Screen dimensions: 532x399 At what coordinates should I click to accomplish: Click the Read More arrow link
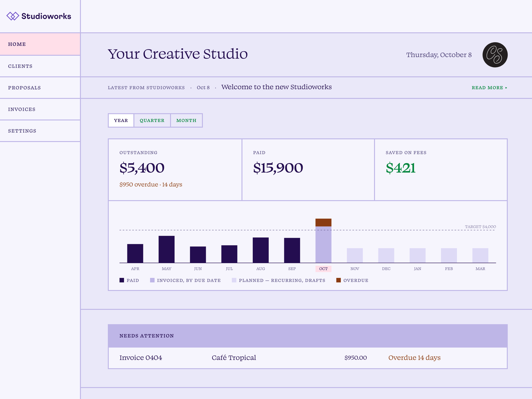tap(489, 88)
